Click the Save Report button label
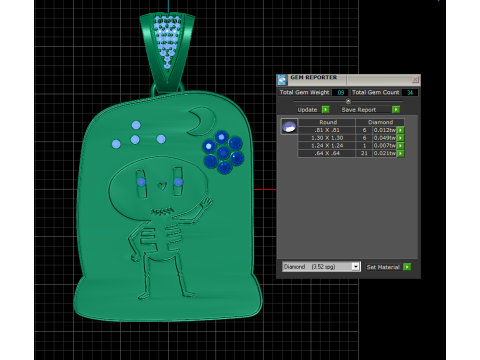 pyautogui.click(x=359, y=110)
